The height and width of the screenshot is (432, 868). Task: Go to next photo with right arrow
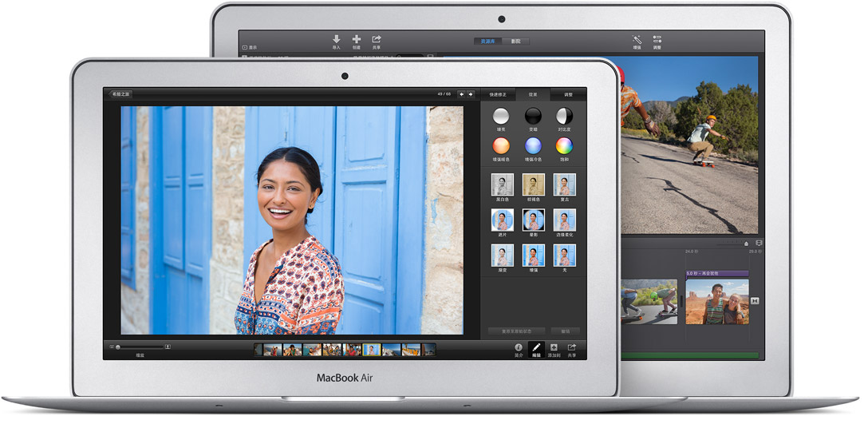[471, 94]
